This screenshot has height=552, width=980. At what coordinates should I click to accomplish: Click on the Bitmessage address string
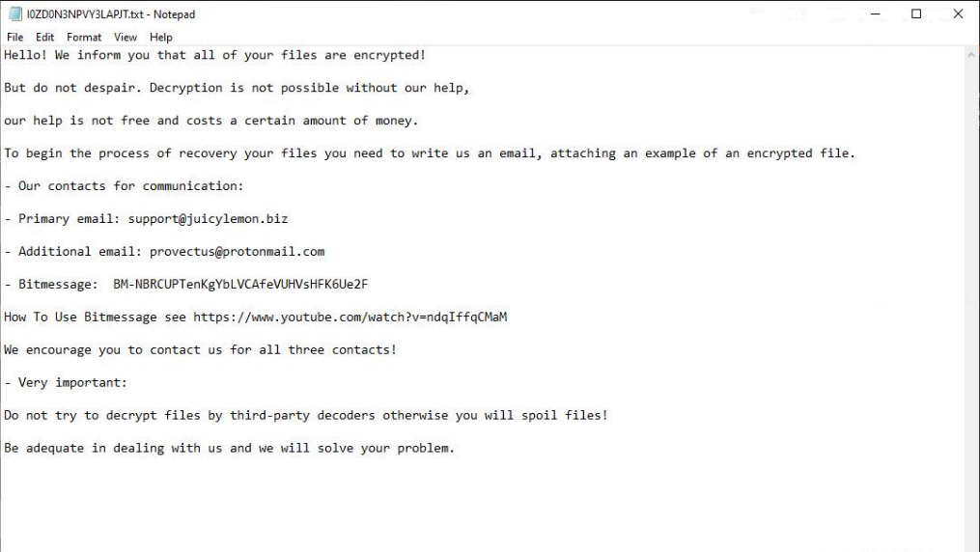pyautogui.click(x=240, y=285)
